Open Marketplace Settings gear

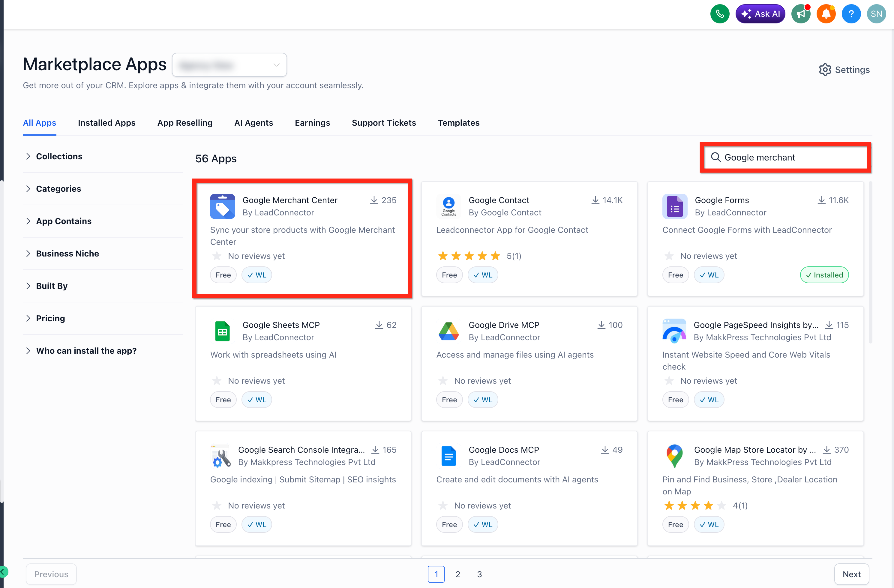tap(844, 70)
